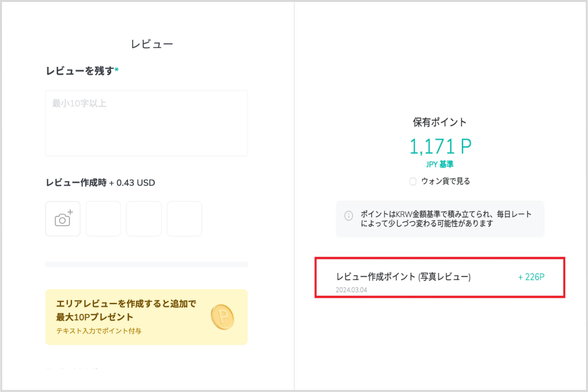Click the info icon in points notice
The image size is (588, 392).
click(x=348, y=215)
